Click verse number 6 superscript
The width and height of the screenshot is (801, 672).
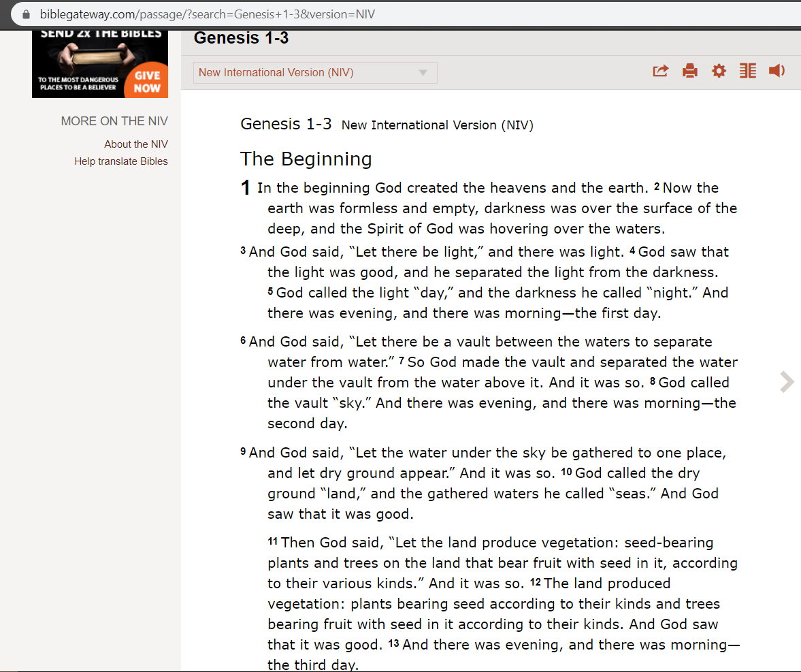(243, 340)
